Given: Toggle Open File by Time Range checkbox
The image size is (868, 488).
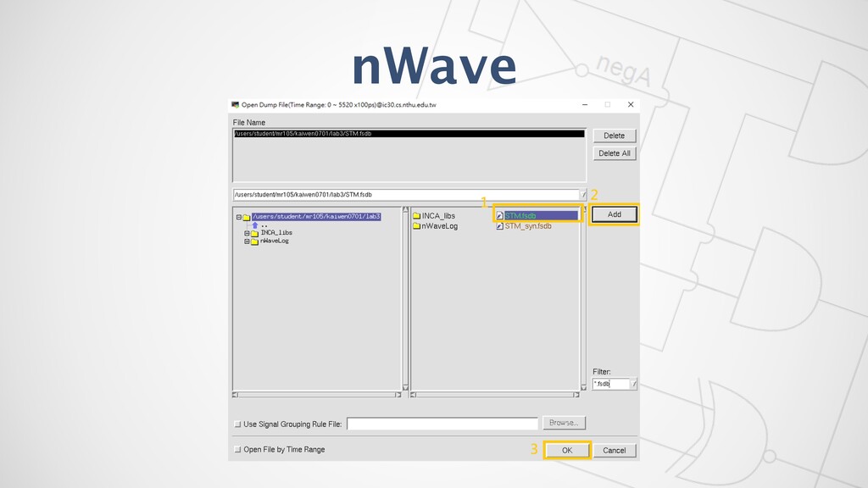Looking at the screenshot, I should click(x=237, y=449).
